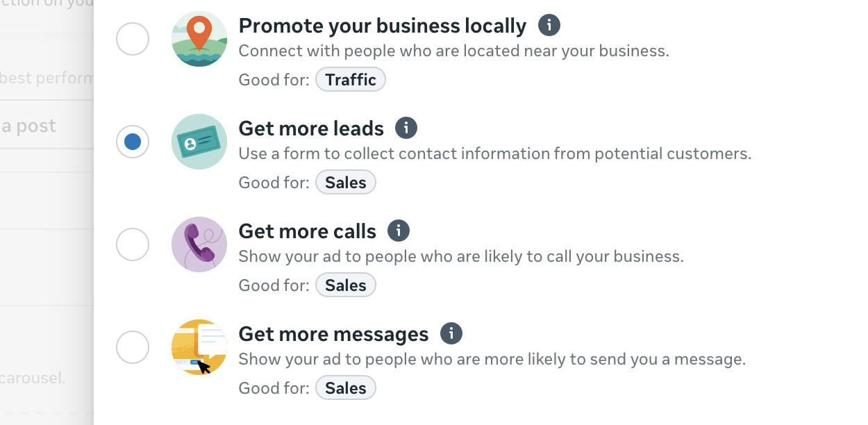Open info tooltip for Get more calls
The height and width of the screenshot is (425, 868).
pos(399,231)
